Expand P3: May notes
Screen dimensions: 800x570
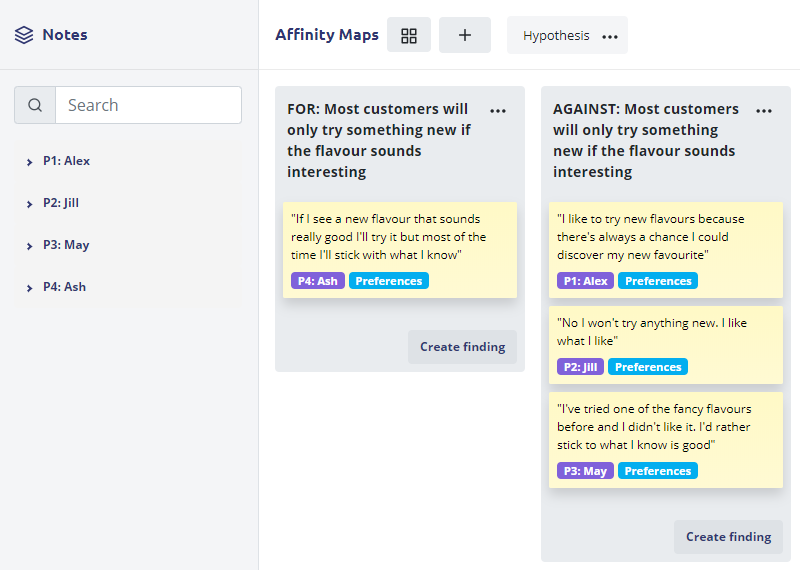tap(30, 246)
